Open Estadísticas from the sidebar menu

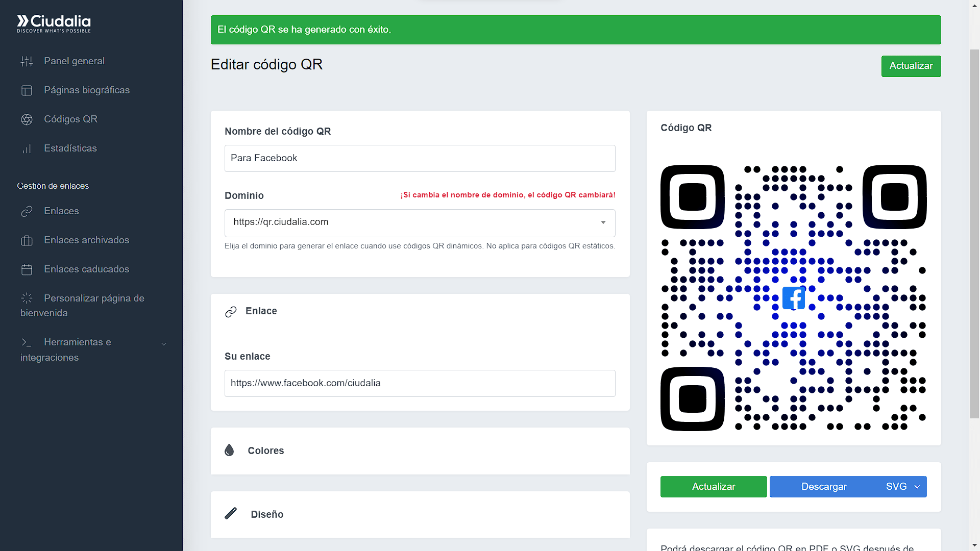pyautogui.click(x=70, y=148)
